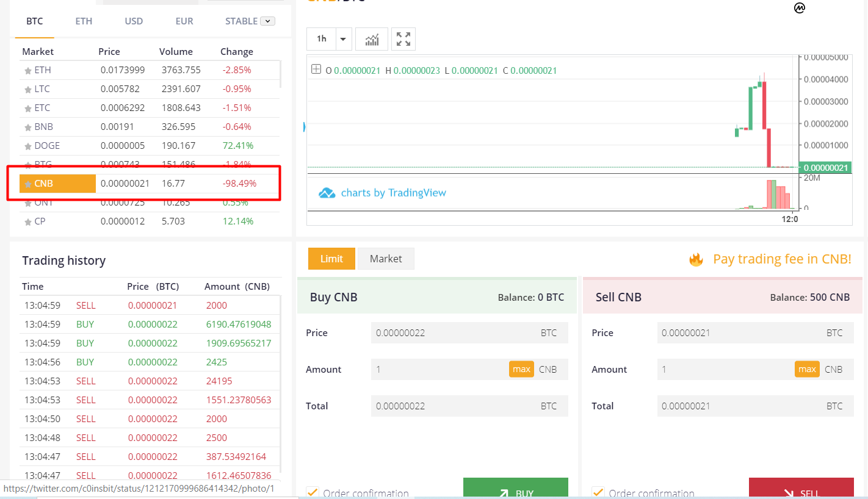Select the DOGE row change 72.41%
Viewport: 868px width, 499px height.
[238, 146]
